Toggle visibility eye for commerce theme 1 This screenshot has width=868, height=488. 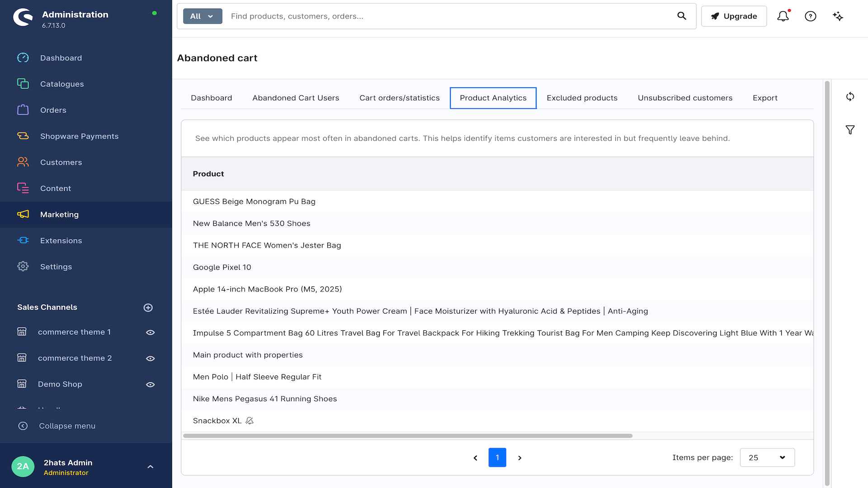(151, 333)
